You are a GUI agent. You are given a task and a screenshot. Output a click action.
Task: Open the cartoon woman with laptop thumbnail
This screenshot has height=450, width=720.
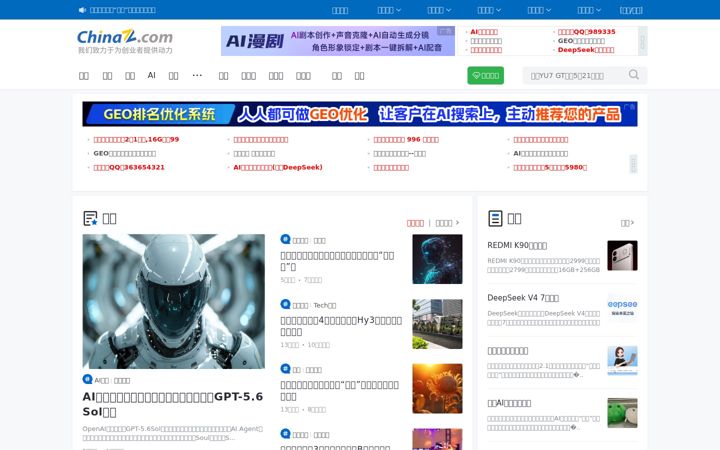pyautogui.click(x=622, y=360)
